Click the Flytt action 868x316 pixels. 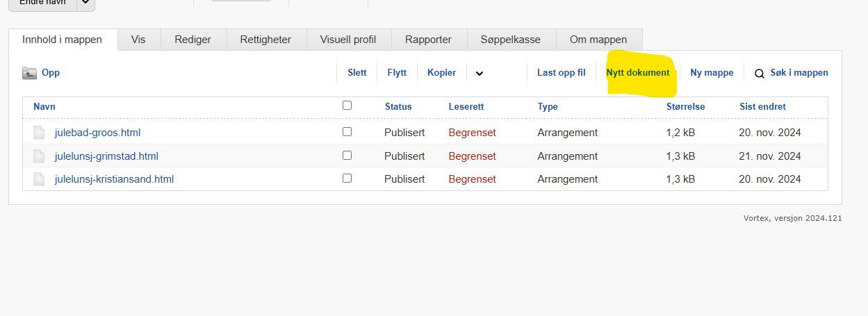coord(397,73)
